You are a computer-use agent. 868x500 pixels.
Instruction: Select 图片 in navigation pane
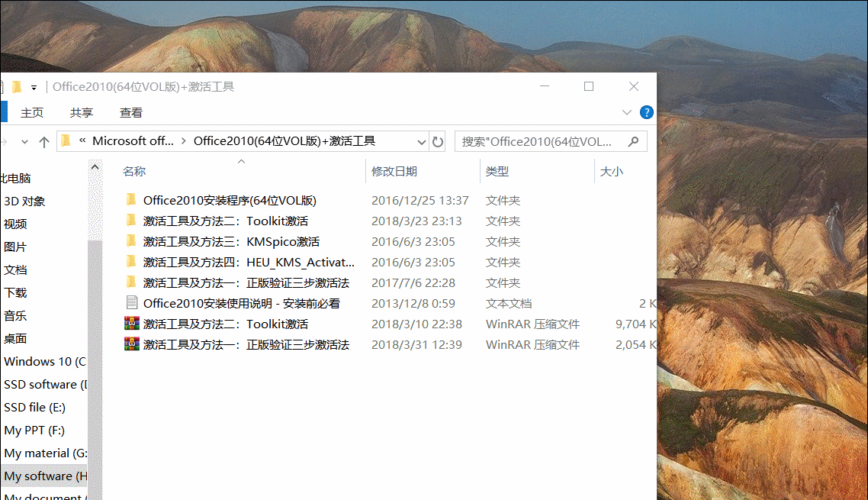[x=15, y=247]
